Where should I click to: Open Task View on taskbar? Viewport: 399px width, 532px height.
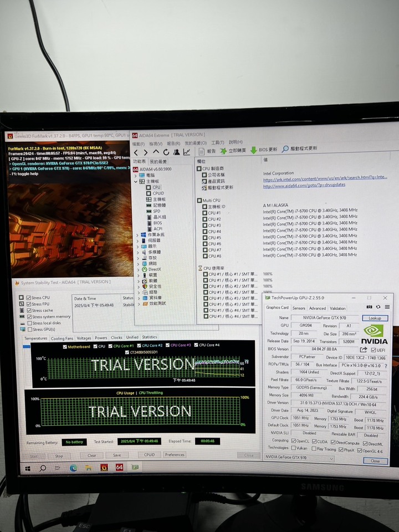58,468
